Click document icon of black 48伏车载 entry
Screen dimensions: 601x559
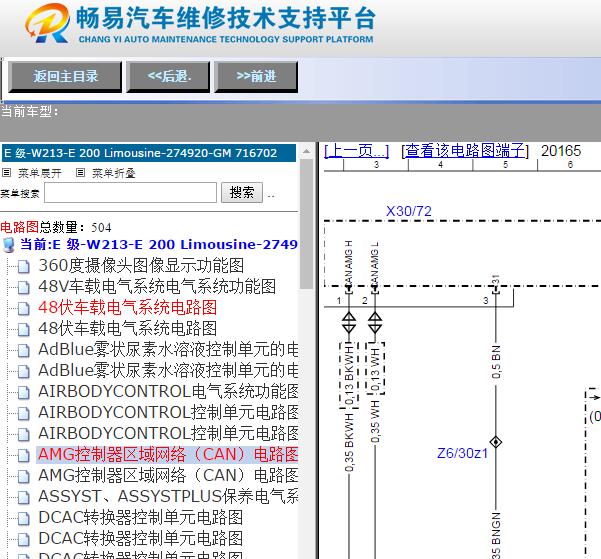tap(24, 330)
